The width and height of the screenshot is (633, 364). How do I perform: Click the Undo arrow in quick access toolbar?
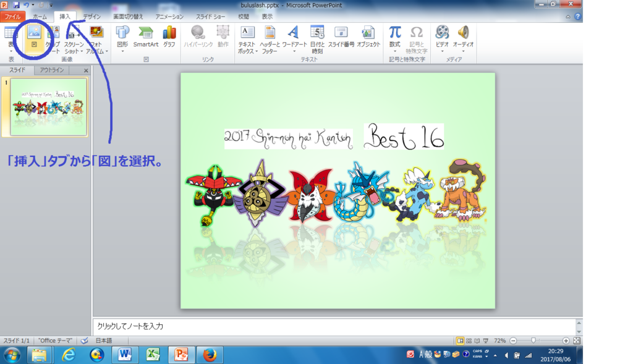tap(26, 5)
